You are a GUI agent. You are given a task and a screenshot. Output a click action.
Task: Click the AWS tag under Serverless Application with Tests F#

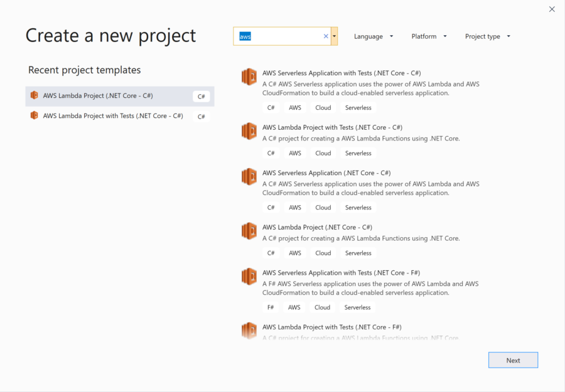tap(294, 307)
